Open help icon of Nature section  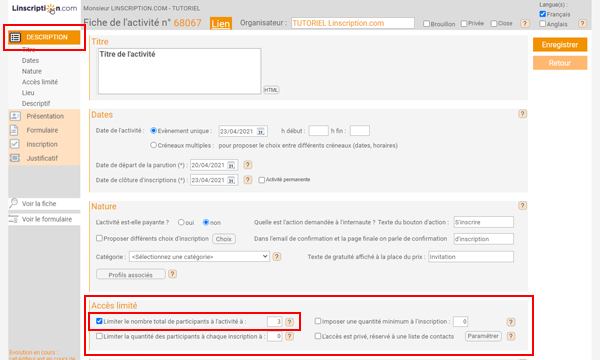point(522,206)
